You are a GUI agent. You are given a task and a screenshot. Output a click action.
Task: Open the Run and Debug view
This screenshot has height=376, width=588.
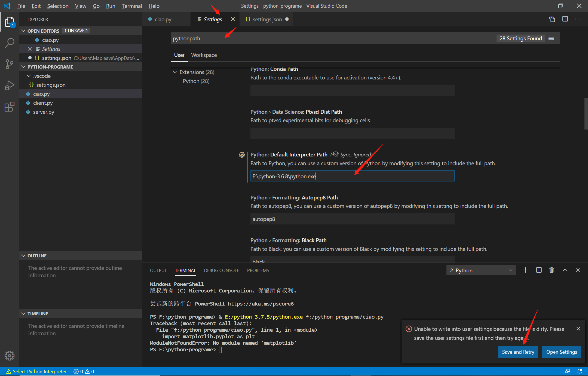[x=10, y=85]
